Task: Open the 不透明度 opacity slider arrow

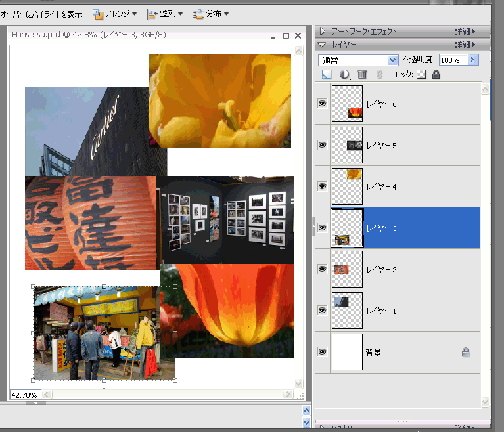Action: point(472,60)
